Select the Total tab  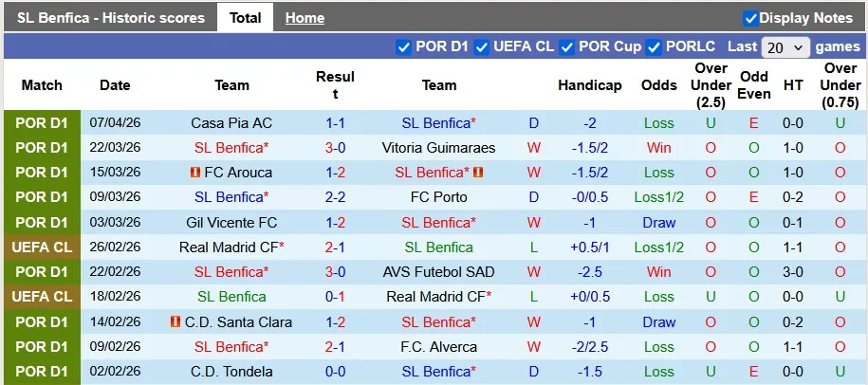click(x=245, y=18)
